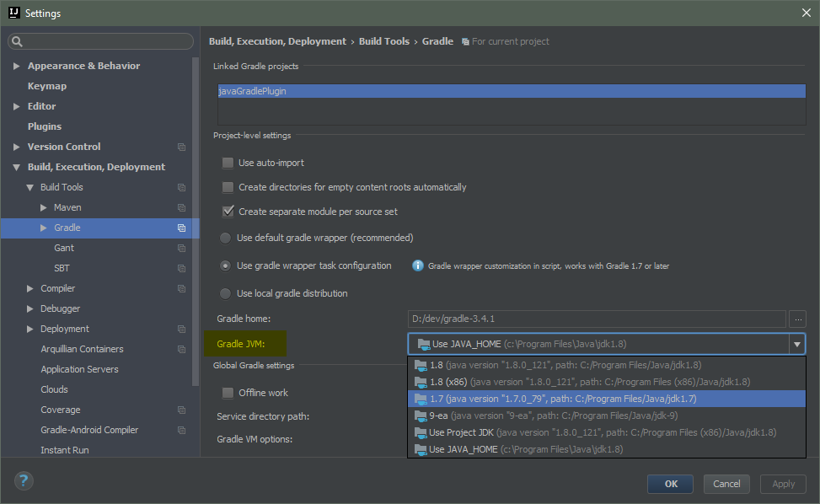Viewport: 820px width, 504px height.
Task: Choose 1.7 java version 1.7.0_79 option
Action: coord(607,399)
